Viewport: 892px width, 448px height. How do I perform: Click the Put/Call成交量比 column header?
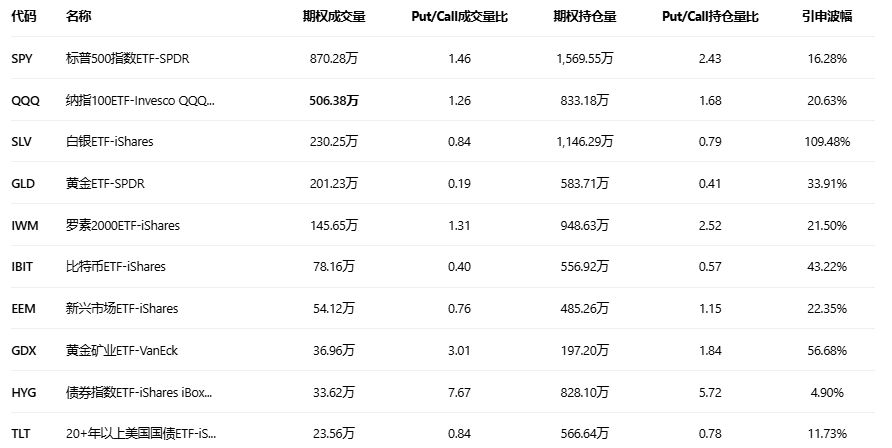[460, 17]
